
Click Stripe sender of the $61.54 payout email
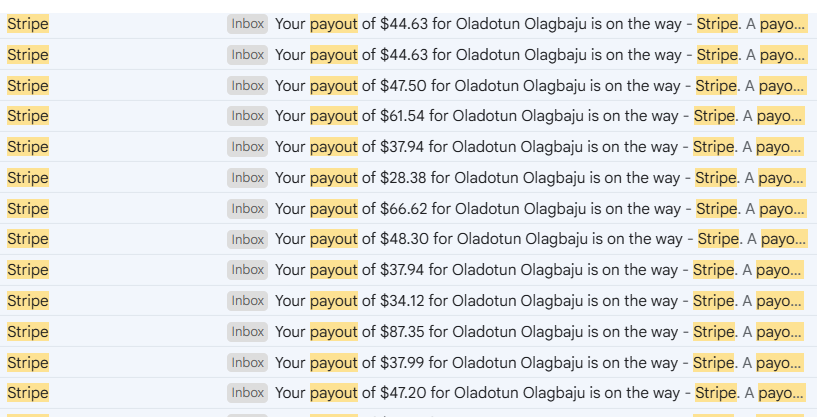[x=28, y=116]
